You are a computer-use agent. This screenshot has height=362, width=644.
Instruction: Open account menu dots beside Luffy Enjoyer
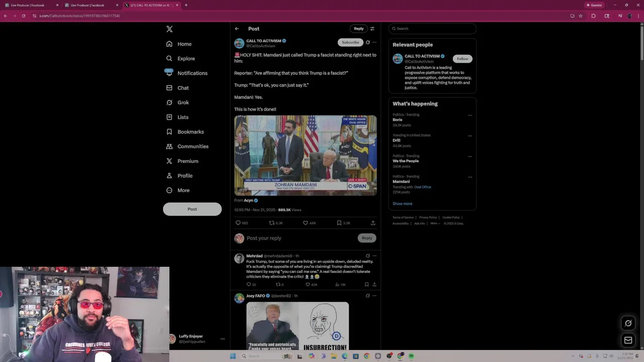click(222, 339)
